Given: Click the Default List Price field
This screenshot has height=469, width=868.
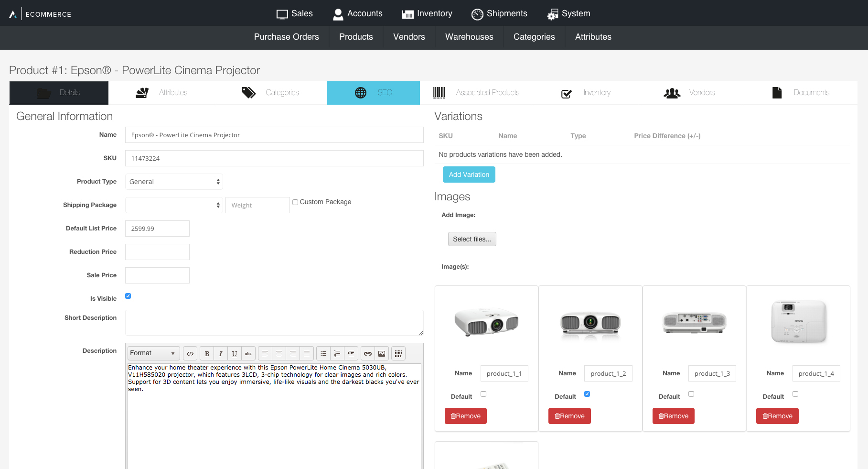Looking at the screenshot, I should click(157, 229).
